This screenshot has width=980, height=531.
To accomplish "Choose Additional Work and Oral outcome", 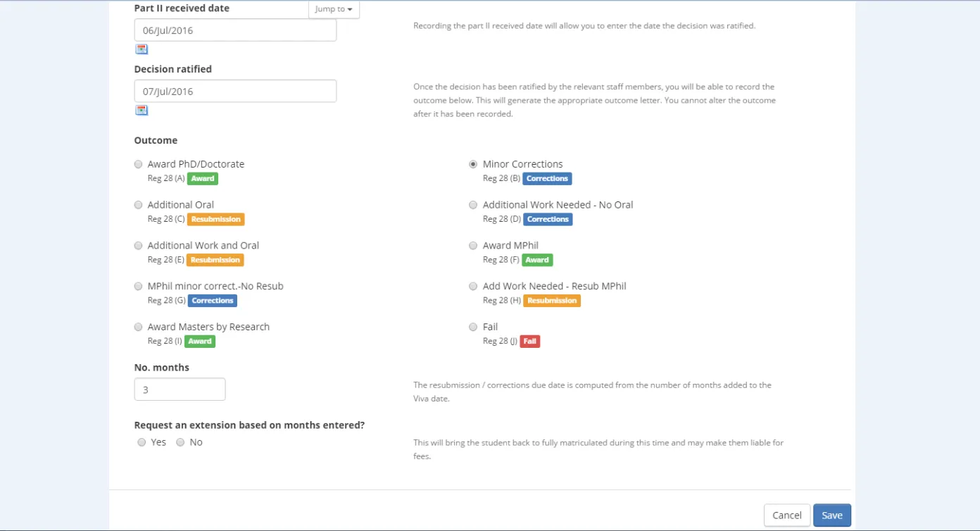I will click(x=139, y=246).
